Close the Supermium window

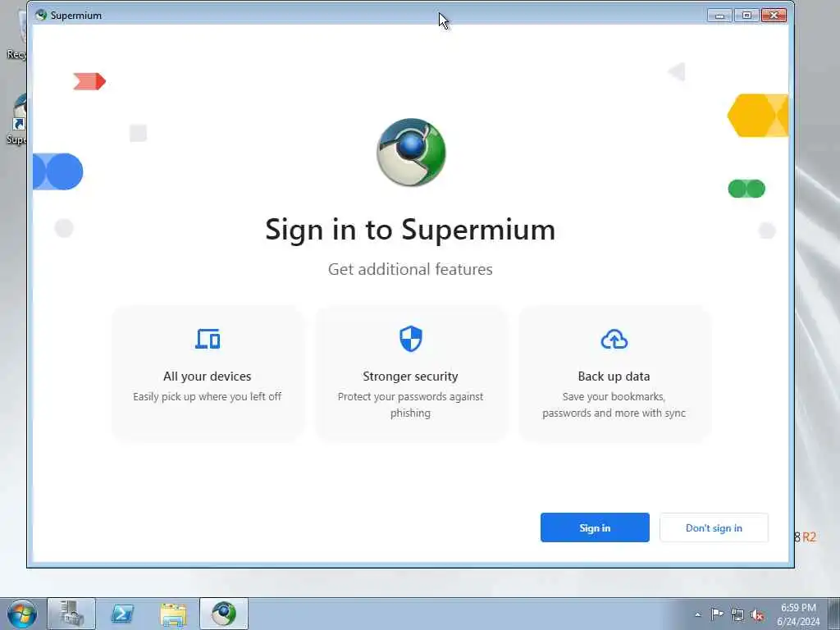pyautogui.click(x=774, y=16)
